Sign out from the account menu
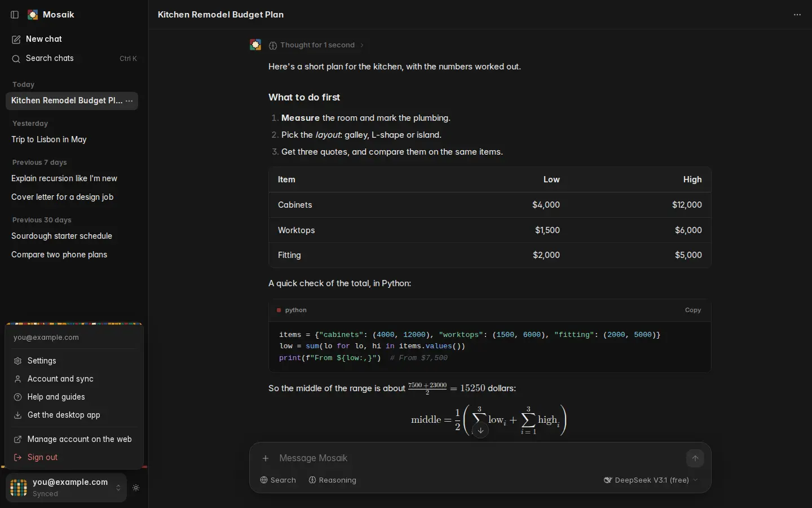Viewport: 812px width, 508px height. [74, 457]
